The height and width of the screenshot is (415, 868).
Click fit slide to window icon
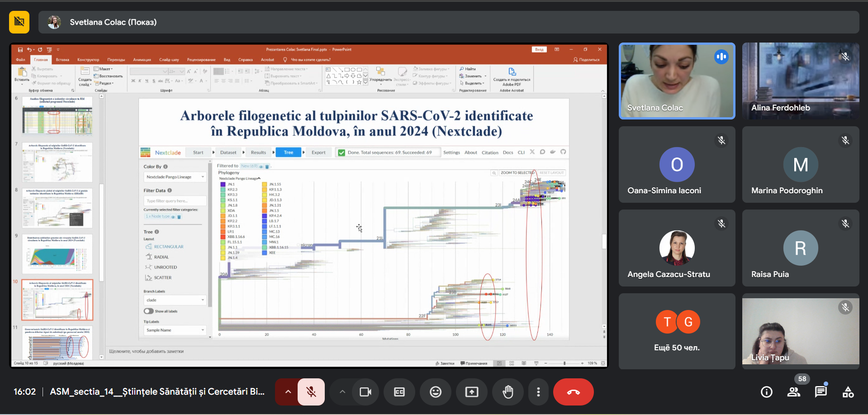pos(603,363)
